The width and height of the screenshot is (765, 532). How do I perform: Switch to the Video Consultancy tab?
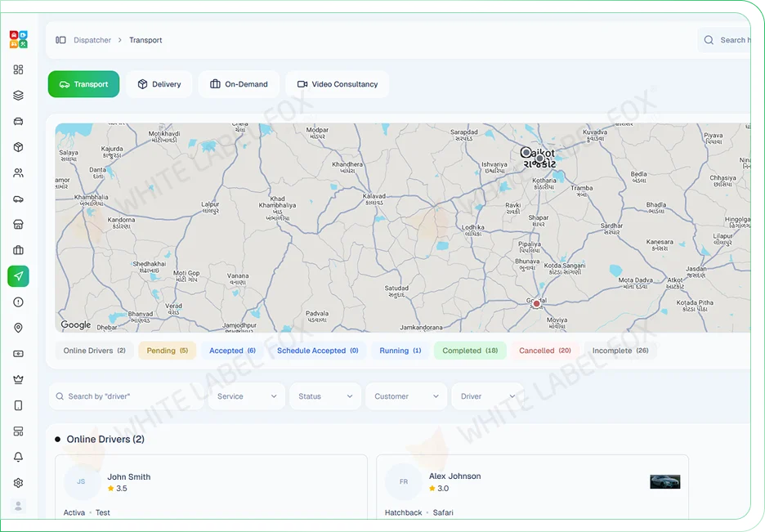coord(338,84)
